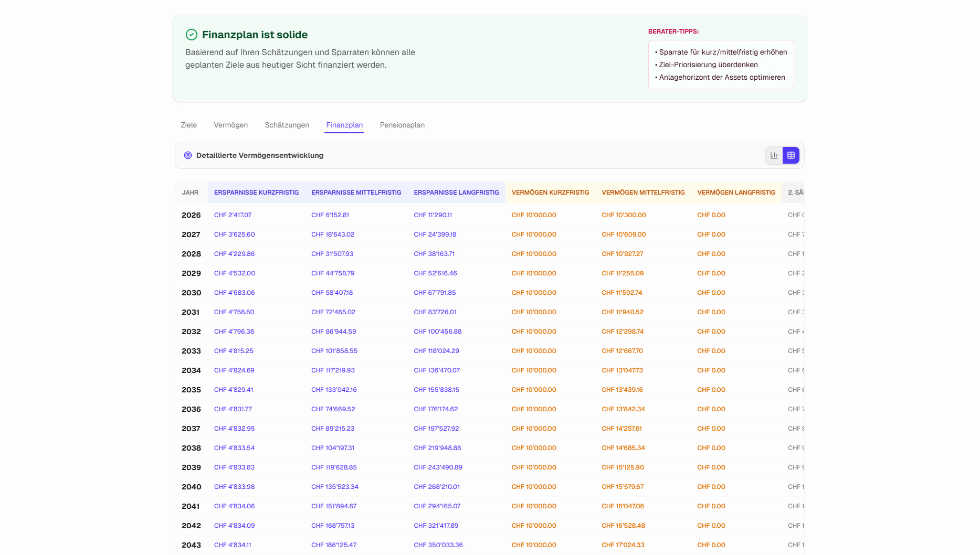980x555 pixels.
Task: Open the Schätzungen tab
Action: [287, 125]
